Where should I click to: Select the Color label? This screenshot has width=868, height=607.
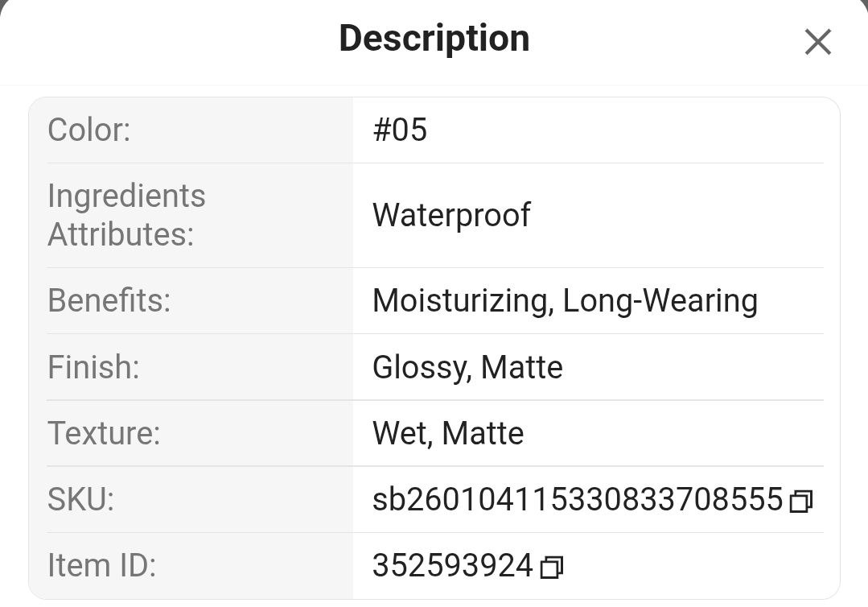pyautogui.click(x=88, y=130)
